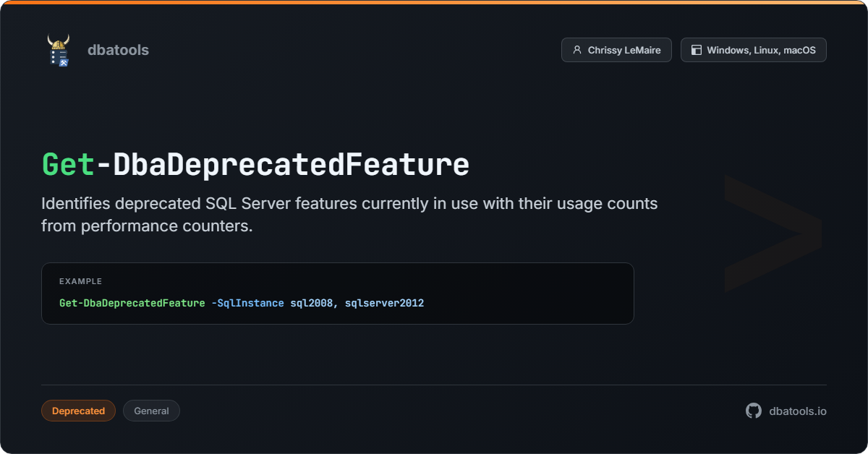Screen dimensions: 868x454
Task: Click the person icon beside Chrissy LeMaire
Action: click(x=576, y=50)
